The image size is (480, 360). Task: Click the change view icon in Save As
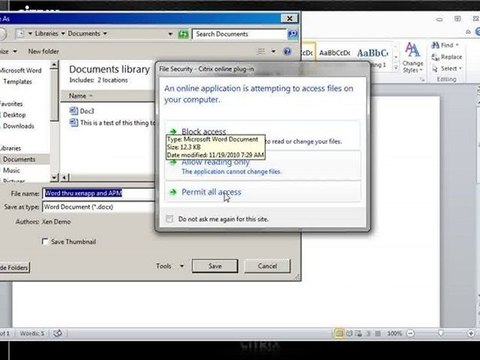pyautogui.click(x=261, y=51)
